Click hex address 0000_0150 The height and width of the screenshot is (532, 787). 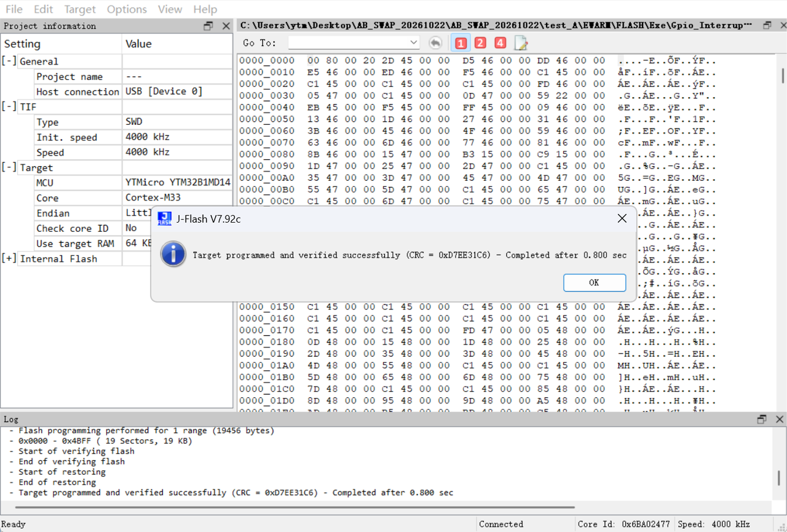coord(267,307)
